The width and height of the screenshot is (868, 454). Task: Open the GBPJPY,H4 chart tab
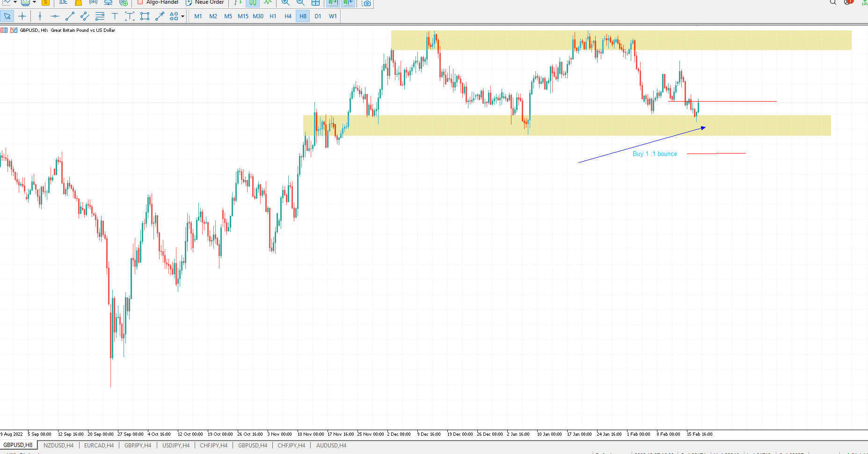[x=138, y=446]
